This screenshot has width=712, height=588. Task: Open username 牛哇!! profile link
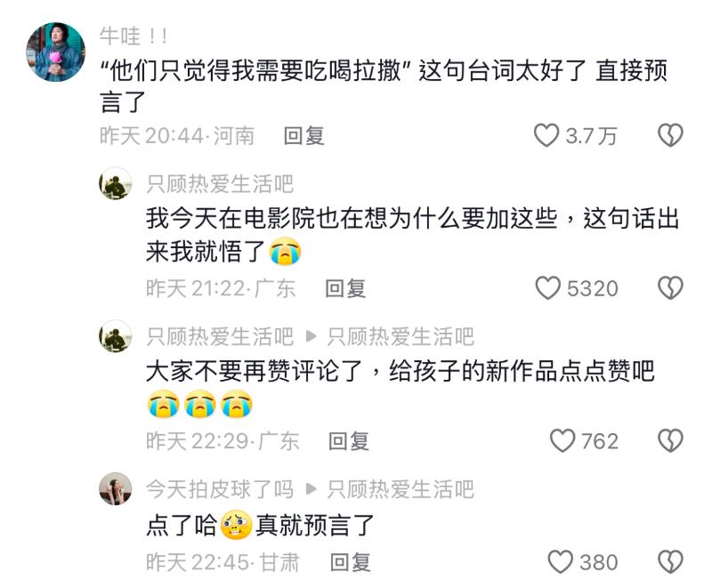point(133,36)
